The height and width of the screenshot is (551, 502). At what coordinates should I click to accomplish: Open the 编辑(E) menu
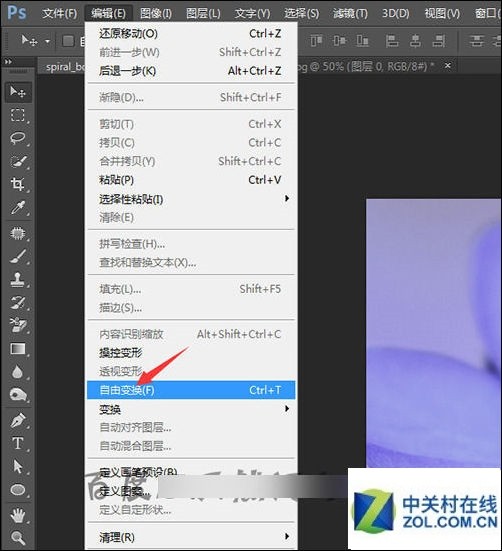(108, 14)
